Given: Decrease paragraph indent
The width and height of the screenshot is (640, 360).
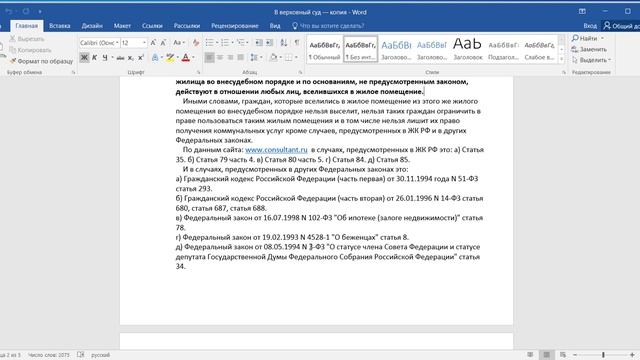Looking at the screenshot, I should click(x=259, y=42).
